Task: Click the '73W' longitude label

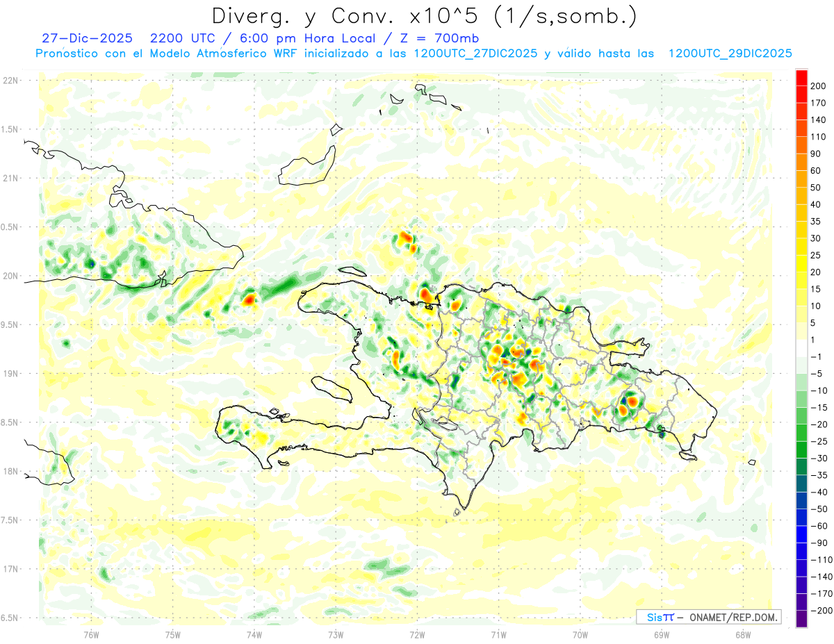Action: pos(336,635)
